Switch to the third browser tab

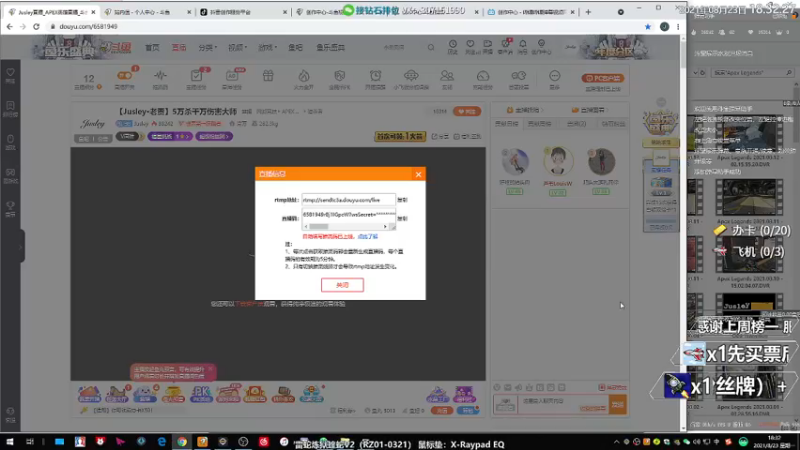coord(242,12)
